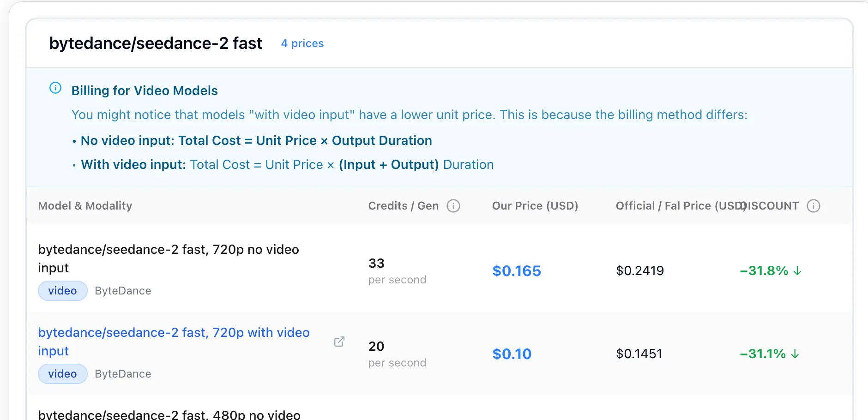
Task: Open the 720p with video input model link
Action: click(x=174, y=342)
